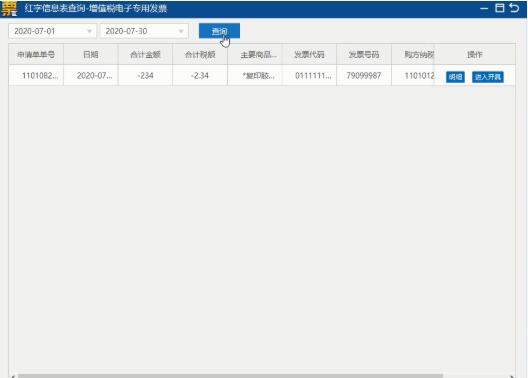
Task: Select the 合计金额 column header
Action: 145,55
